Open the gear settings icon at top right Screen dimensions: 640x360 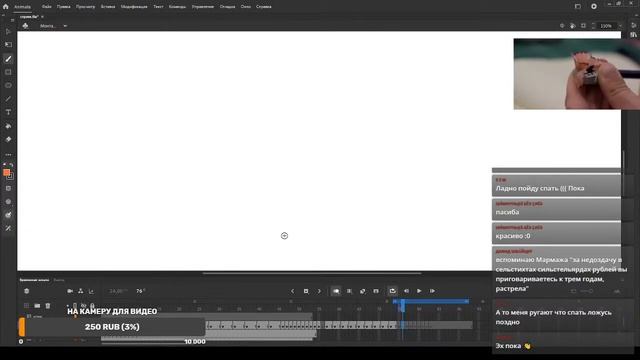pyautogui.click(x=594, y=7)
